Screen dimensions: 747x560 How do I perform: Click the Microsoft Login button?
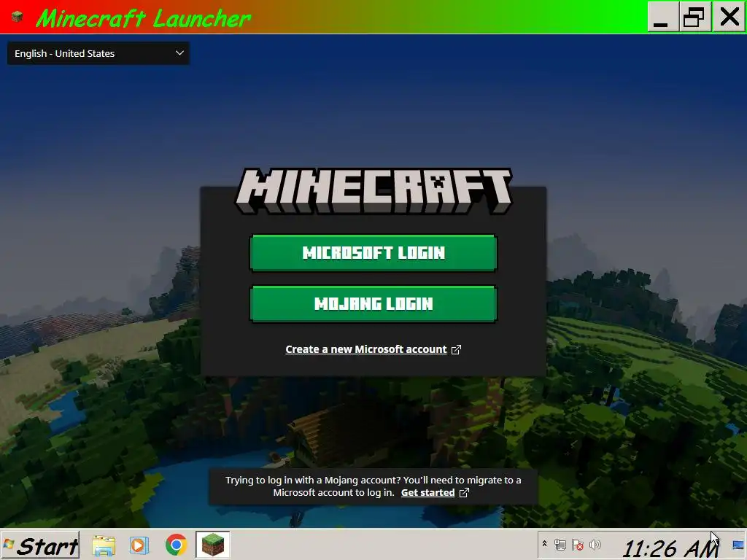373,253
